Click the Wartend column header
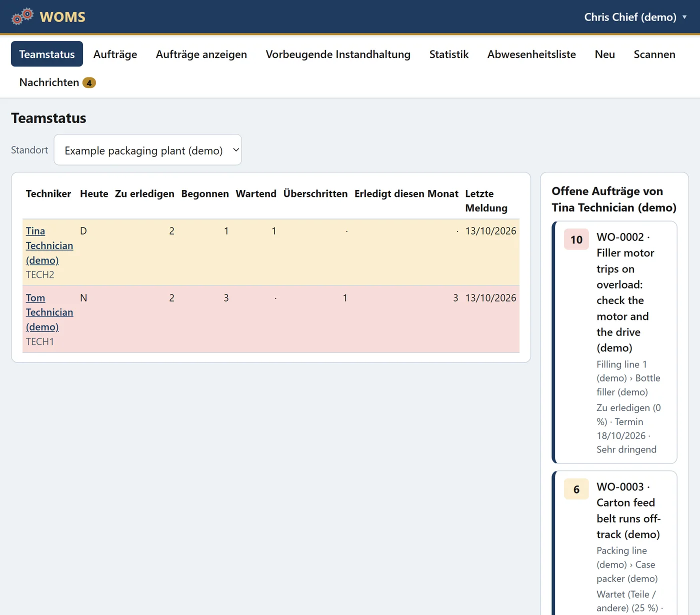 click(256, 193)
